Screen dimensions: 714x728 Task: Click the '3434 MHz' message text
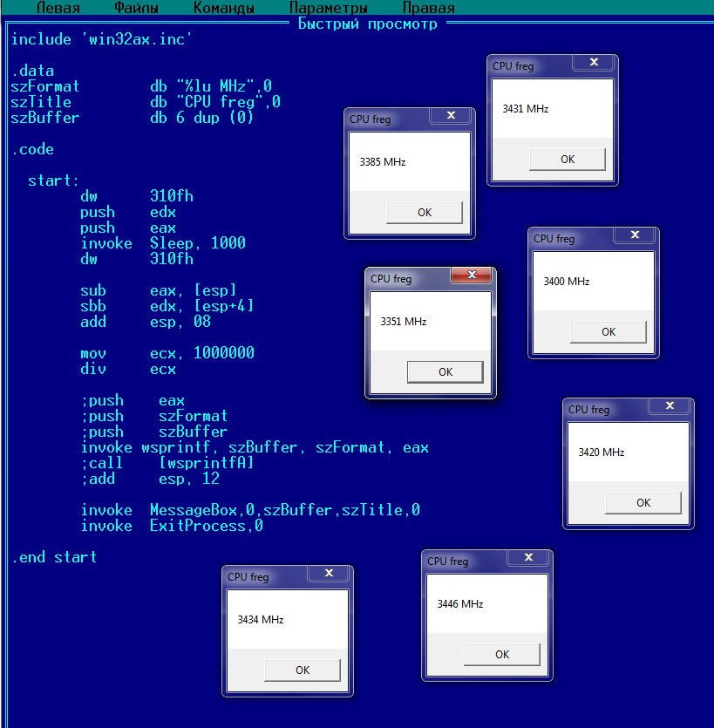click(261, 620)
